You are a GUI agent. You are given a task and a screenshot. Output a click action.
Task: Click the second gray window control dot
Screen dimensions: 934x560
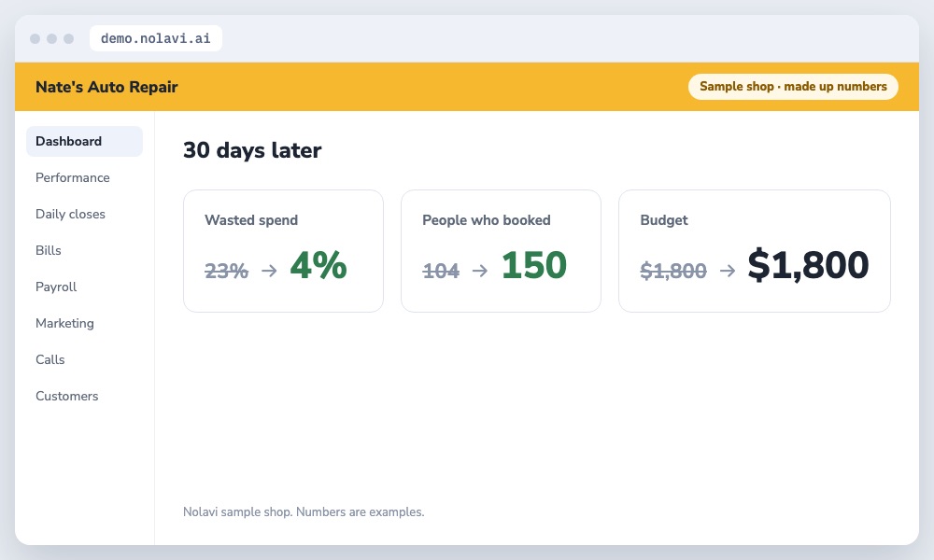(51, 38)
